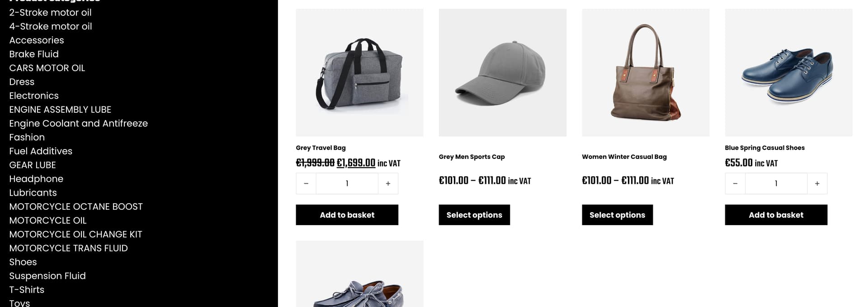Screen dimensions: 868x307
Task: Decrease Blue Spring Casual Shoes quantity
Action: (735, 183)
